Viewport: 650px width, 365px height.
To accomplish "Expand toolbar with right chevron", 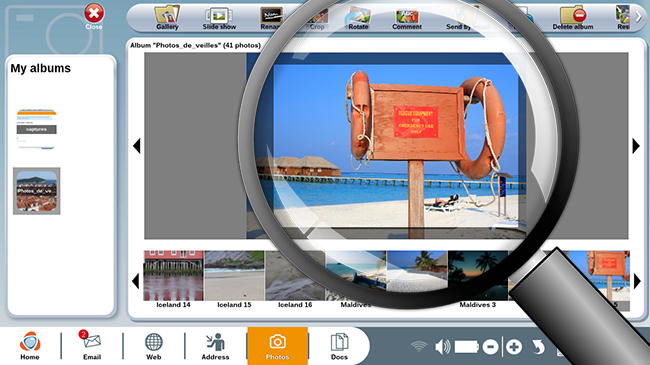I will [639, 16].
